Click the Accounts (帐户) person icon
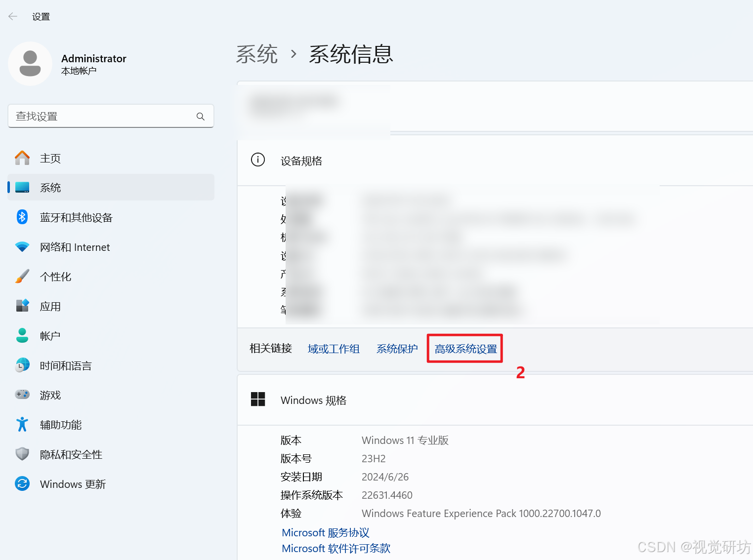The image size is (753, 560). click(22, 336)
